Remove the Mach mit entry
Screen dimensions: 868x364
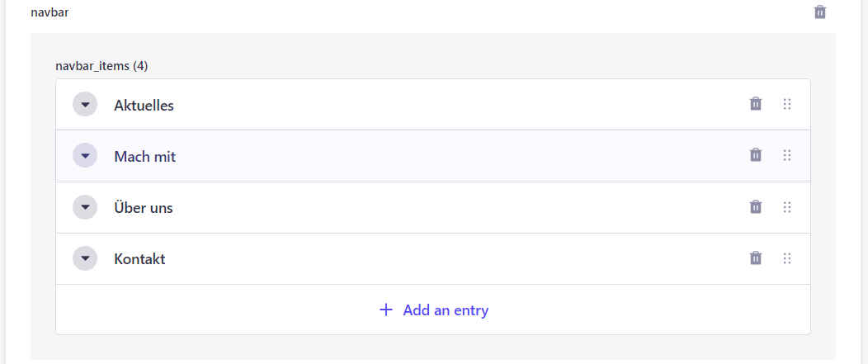click(756, 155)
